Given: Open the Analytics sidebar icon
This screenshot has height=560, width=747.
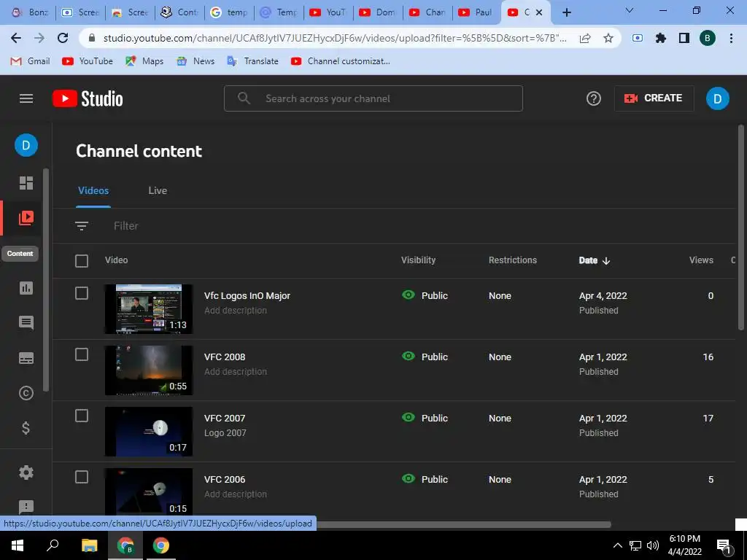Looking at the screenshot, I should (x=26, y=288).
